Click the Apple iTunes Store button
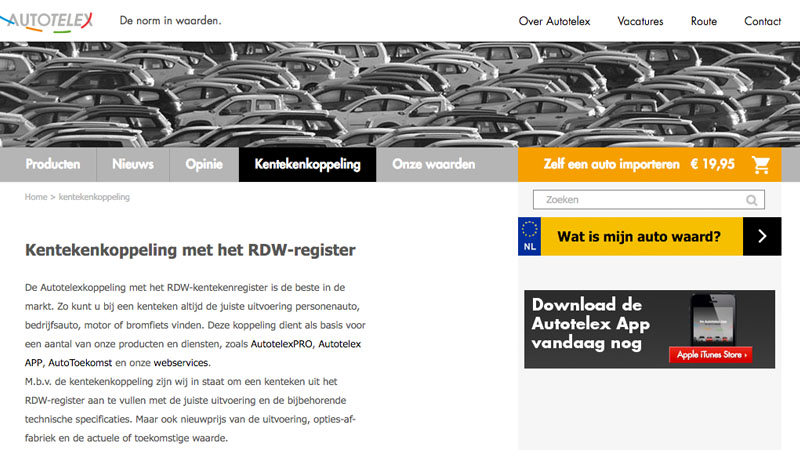The image size is (800, 450). (x=710, y=355)
